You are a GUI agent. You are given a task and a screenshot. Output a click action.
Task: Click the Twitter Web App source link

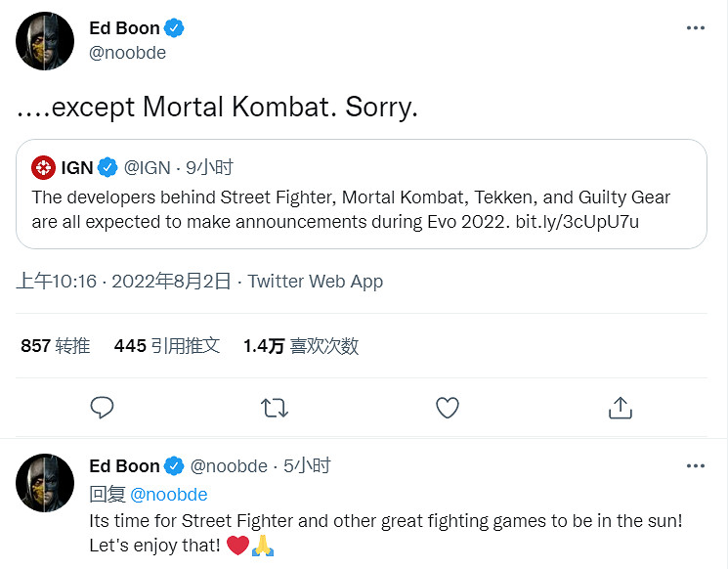point(315,282)
